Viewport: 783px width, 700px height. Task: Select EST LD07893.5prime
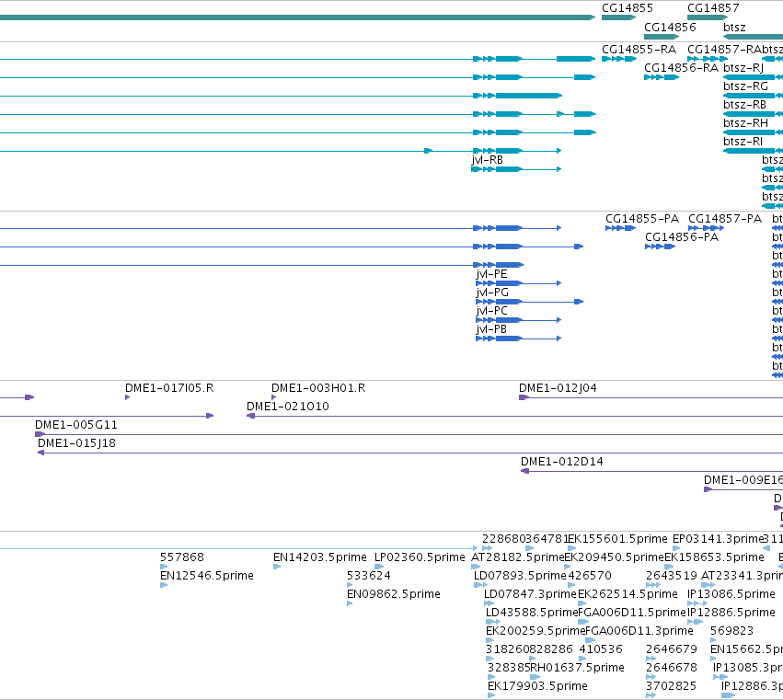point(480,585)
